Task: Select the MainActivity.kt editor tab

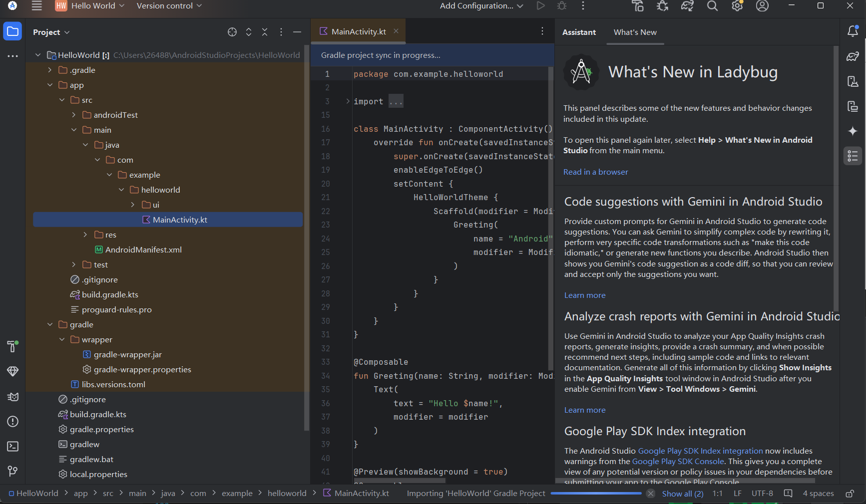Action: [359, 31]
